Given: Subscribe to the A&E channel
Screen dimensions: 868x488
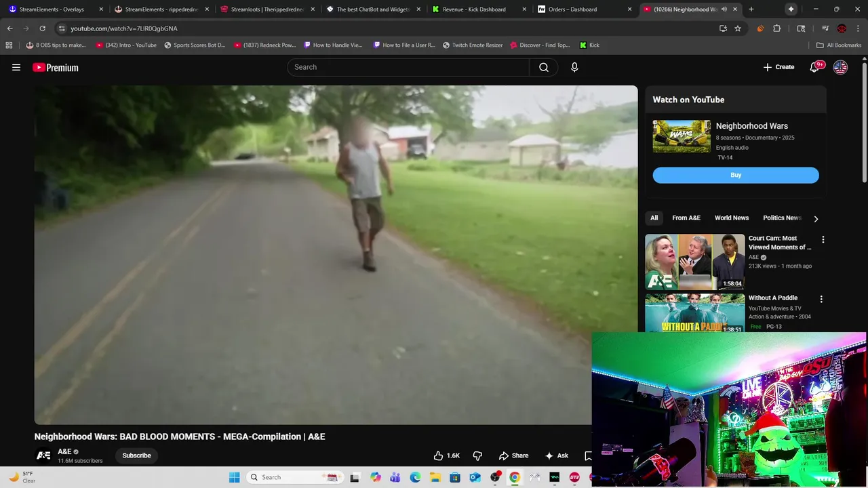Looking at the screenshot, I should (x=136, y=455).
